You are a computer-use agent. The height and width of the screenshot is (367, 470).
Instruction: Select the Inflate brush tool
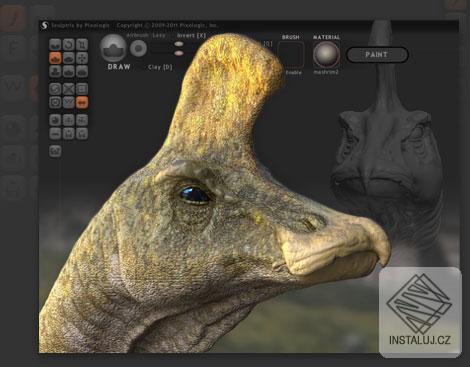(55, 71)
